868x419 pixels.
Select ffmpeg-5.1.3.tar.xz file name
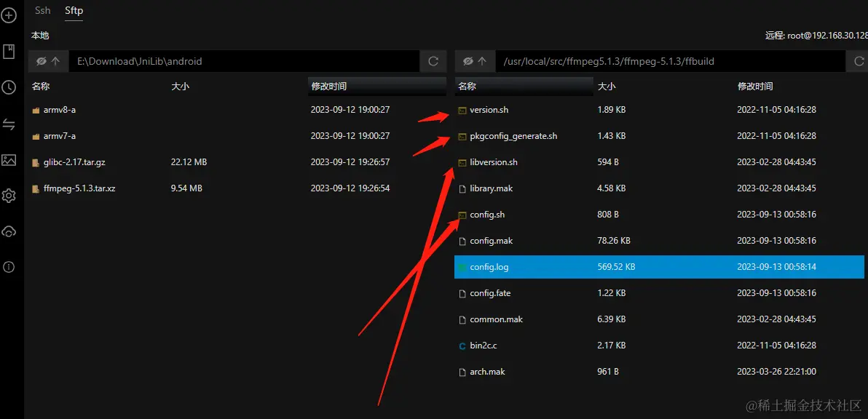tap(79, 188)
